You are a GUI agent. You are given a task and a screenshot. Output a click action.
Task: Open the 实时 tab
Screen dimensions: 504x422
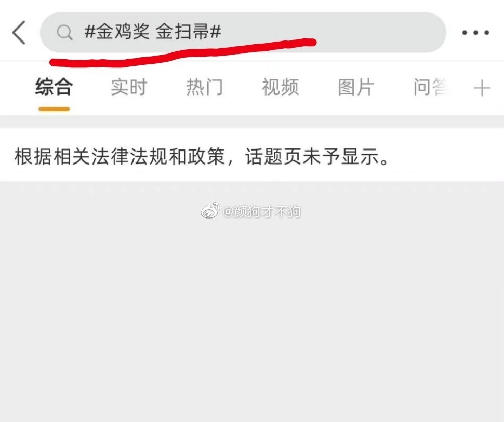click(x=129, y=87)
